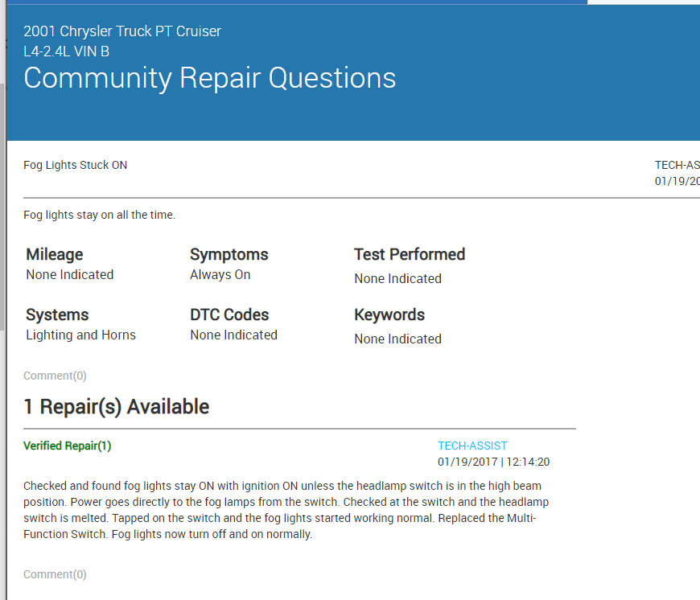Image resolution: width=700 pixels, height=600 pixels.
Task: Click the "Fog lights stay on all the time." description
Action: tap(99, 215)
